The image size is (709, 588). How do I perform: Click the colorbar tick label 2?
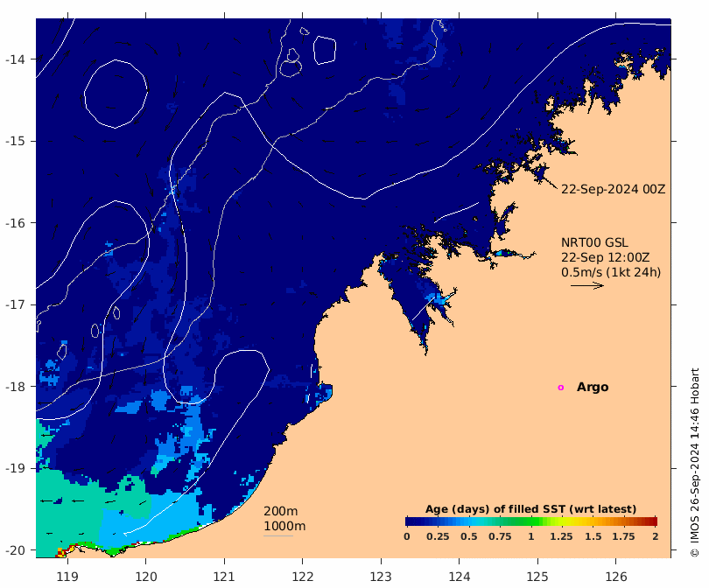pos(656,536)
